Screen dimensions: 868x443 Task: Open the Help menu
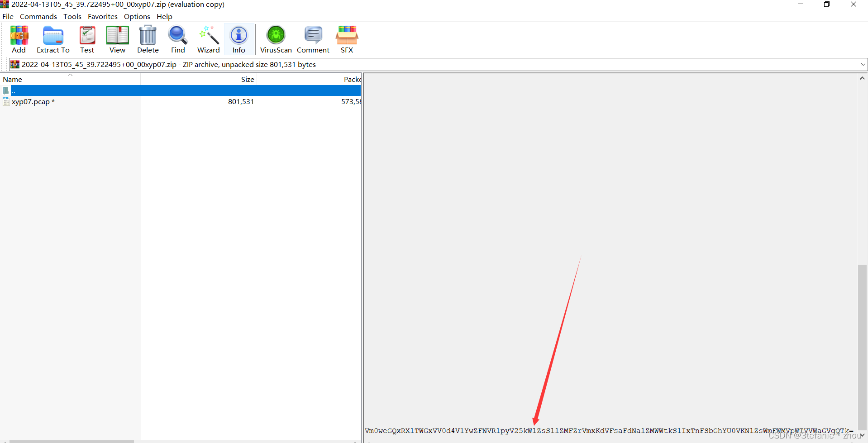coord(164,16)
